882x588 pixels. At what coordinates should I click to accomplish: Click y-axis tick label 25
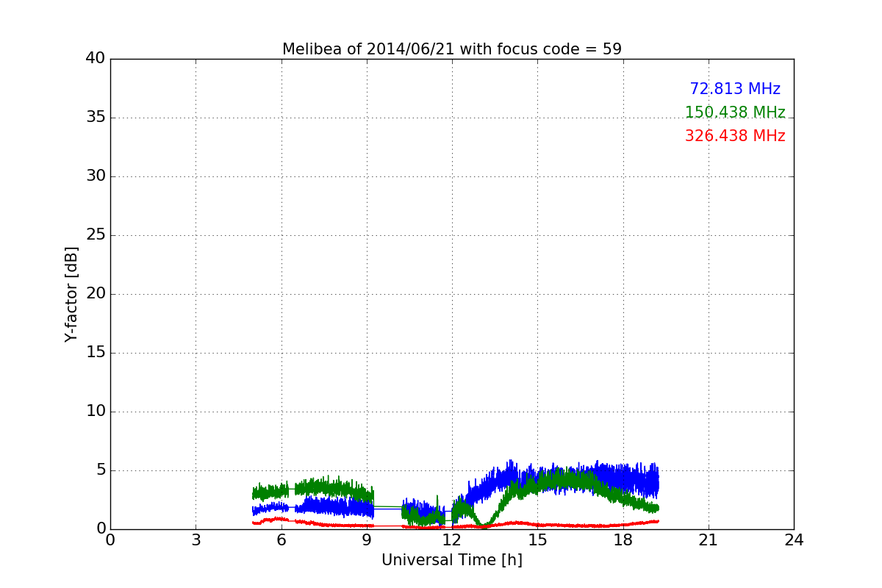(x=96, y=235)
